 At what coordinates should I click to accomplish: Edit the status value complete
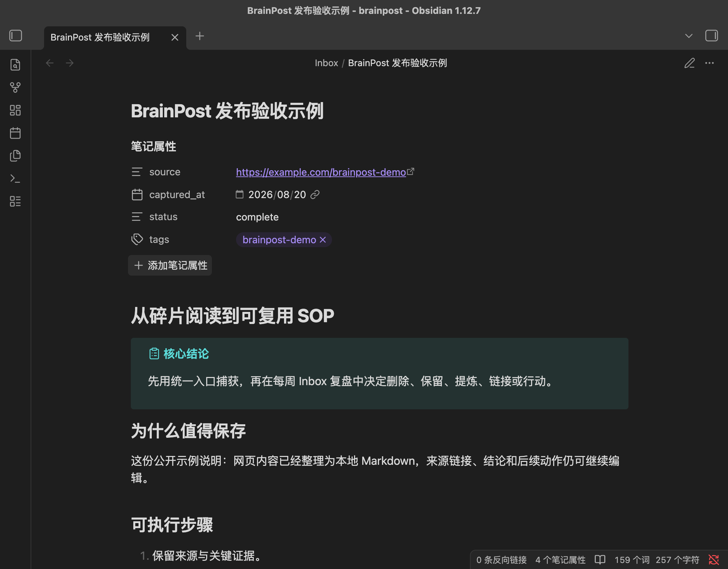tap(257, 217)
